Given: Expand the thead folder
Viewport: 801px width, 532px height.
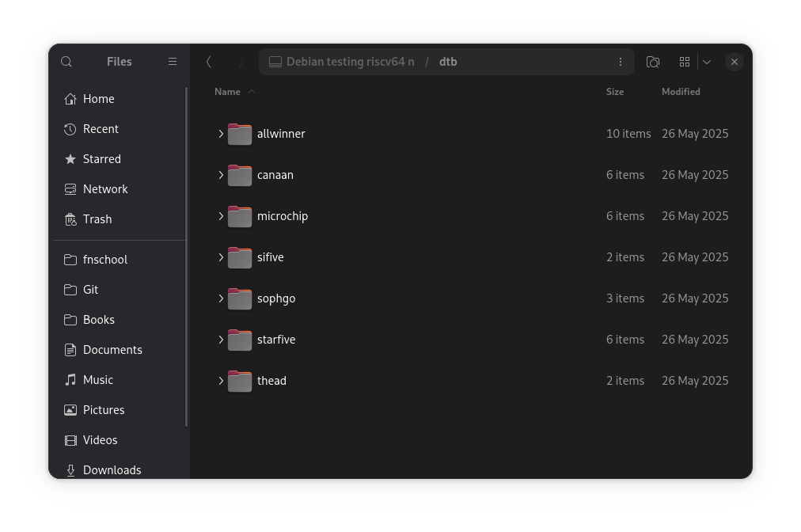Looking at the screenshot, I should (x=221, y=381).
